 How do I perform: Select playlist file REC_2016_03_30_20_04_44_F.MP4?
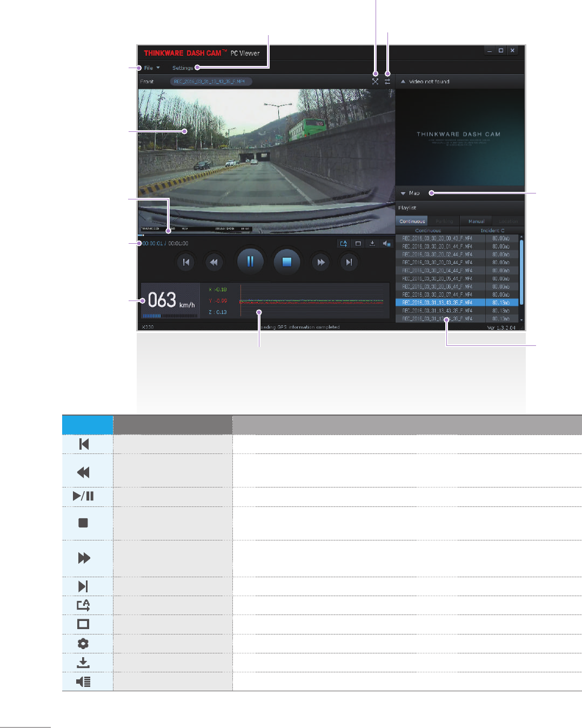457,271
